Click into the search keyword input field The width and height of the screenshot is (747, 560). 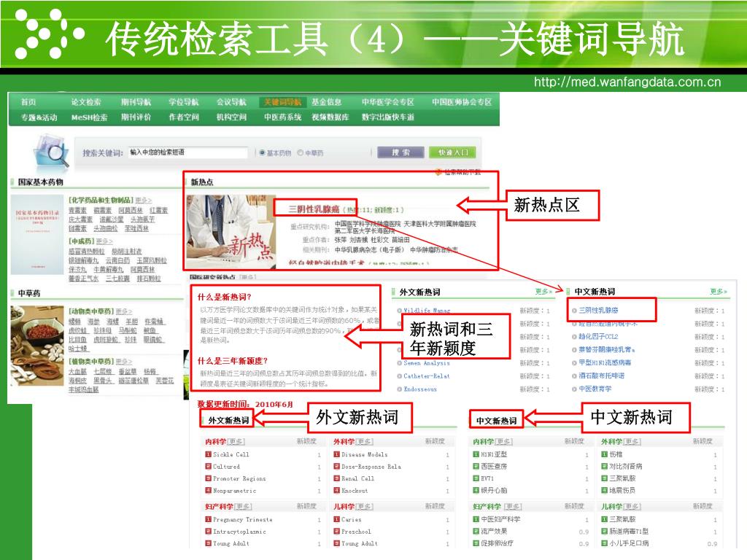pyautogui.click(x=188, y=152)
